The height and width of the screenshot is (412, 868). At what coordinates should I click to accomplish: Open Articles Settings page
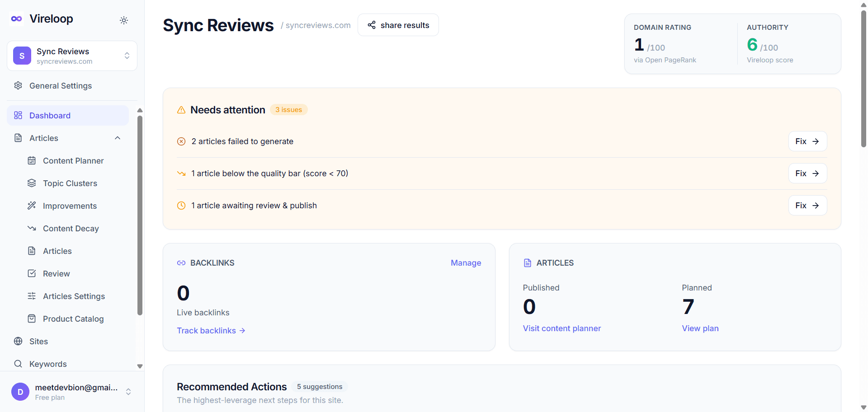[x=74, y=296]
